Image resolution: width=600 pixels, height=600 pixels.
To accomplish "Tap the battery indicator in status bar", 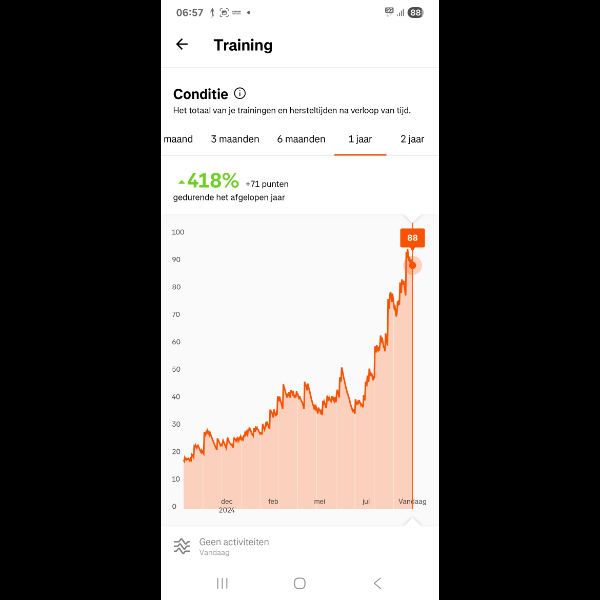I will click(x=415, y=12).
